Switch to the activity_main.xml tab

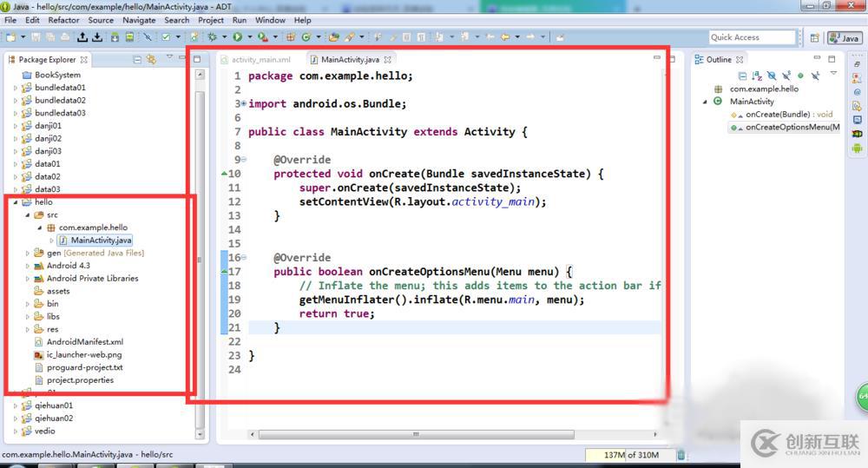tap(256, 59)
